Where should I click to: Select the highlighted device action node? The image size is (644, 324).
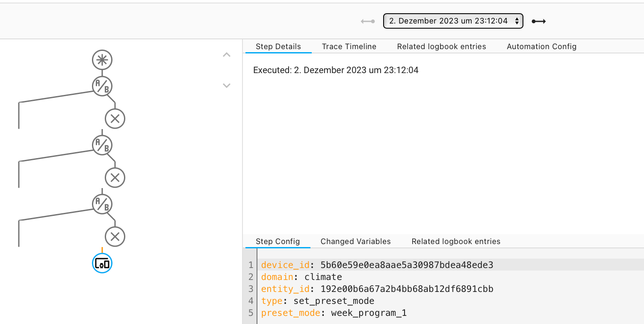[x=102, y=263]
